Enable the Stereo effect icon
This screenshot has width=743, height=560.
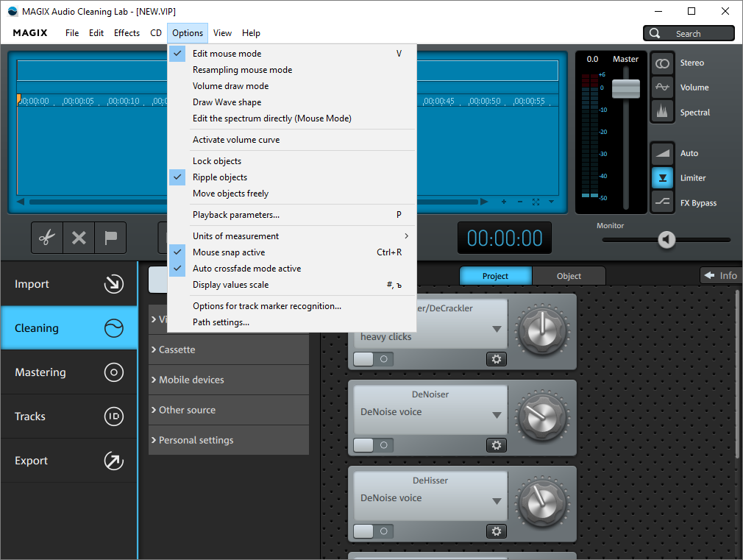(x=662, y=63)
